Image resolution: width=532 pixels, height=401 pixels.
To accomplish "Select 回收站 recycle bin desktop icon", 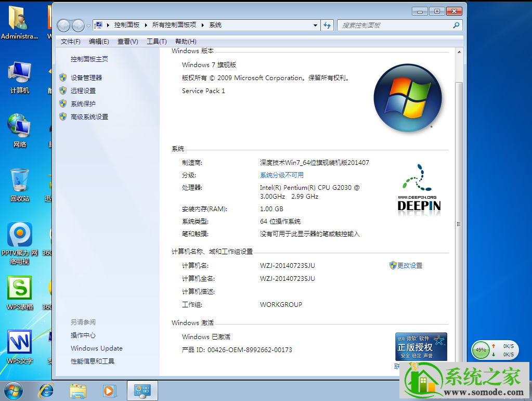I will (19, 185).
